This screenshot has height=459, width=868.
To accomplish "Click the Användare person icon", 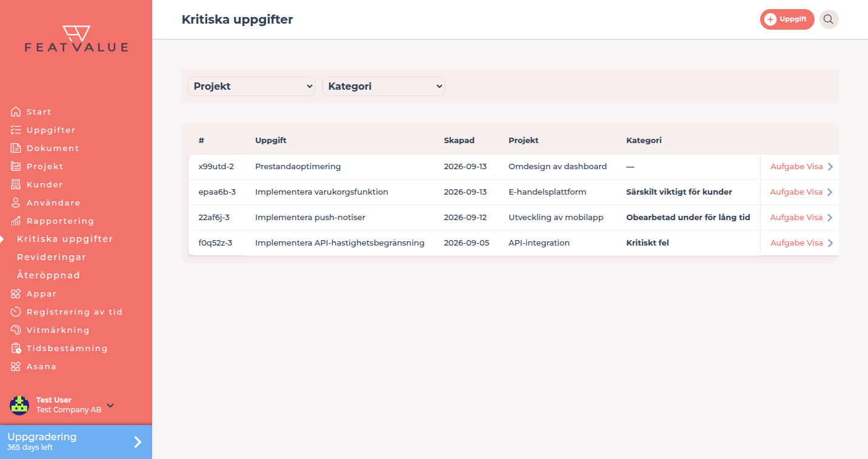I will point(16,203).
